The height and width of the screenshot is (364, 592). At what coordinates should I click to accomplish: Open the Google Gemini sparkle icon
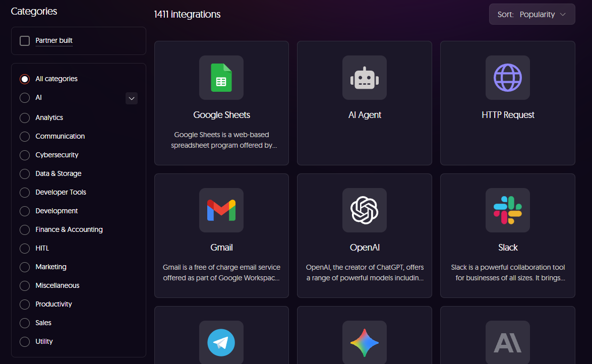point(365,342)
